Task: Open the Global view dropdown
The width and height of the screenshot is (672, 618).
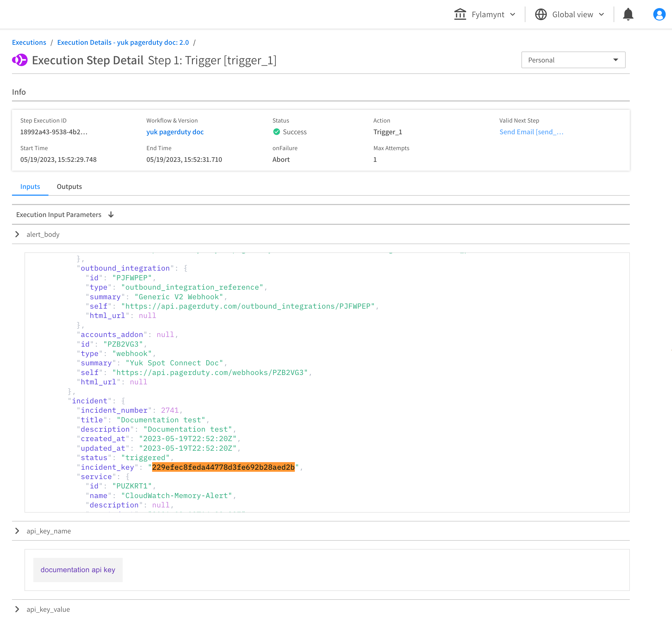Action: click(573, 14)
